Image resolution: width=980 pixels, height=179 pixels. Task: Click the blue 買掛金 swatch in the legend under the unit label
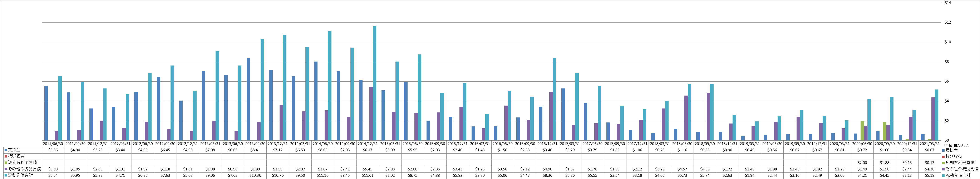(x=943, y=150)
